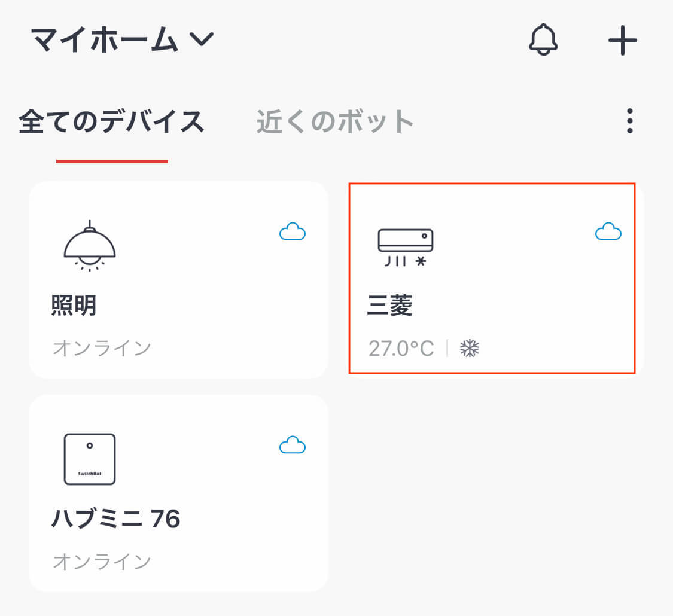Open notifications via the bell icon

(543, 39)
